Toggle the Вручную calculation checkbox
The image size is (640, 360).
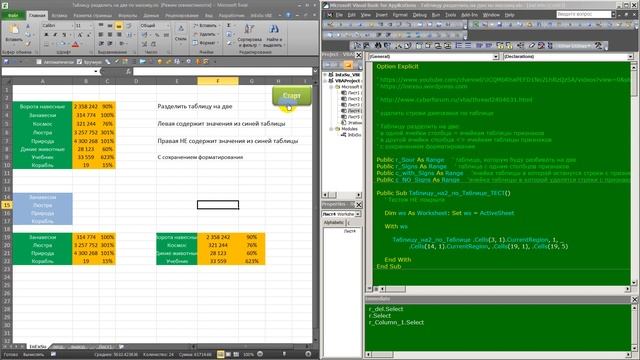(x=80, y=62)
